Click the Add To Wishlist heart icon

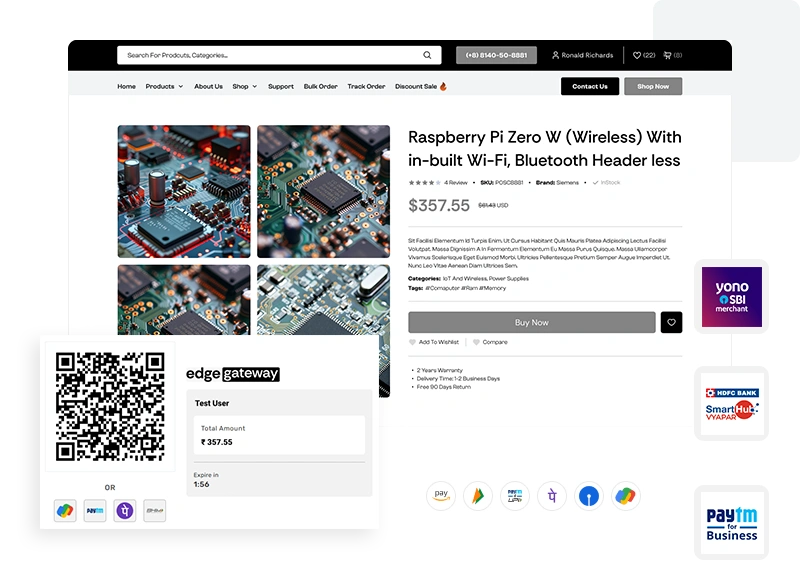412,342
